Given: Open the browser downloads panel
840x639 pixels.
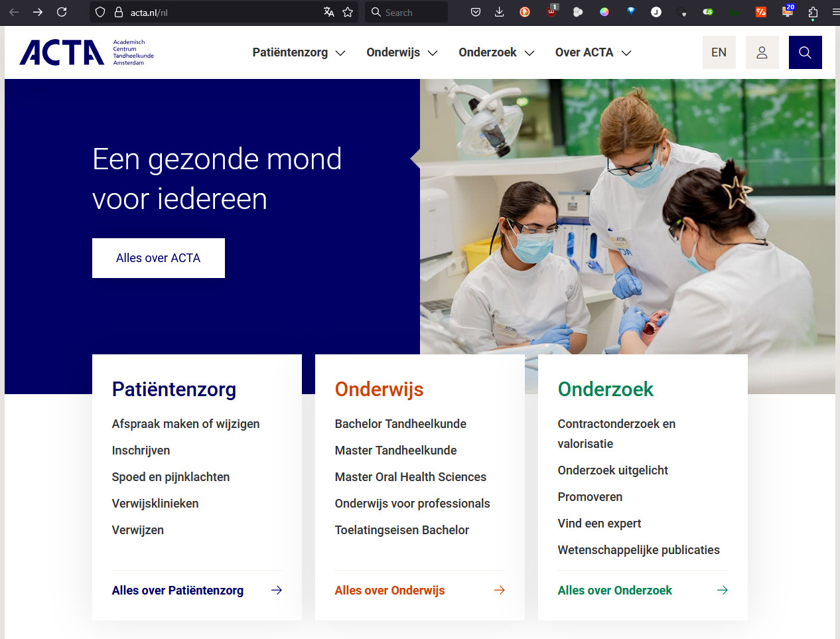Looking at the screenshot, I should (x=500, y=12).
